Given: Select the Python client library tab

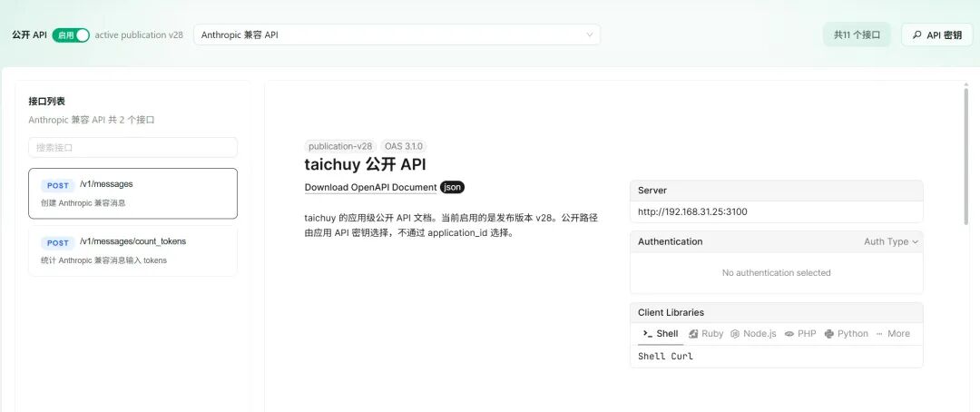Looking at the screenshot, I should 847,334.
